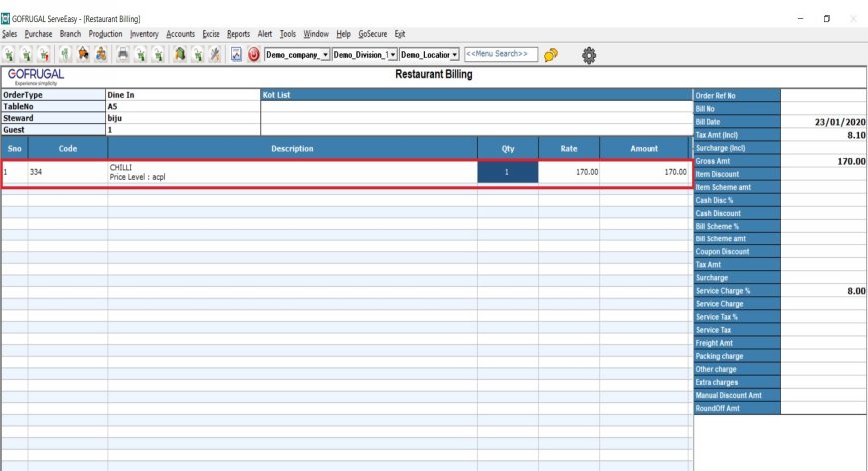Open the Branch menu
The width and height of the screenshot is (868, 471).
click(x=70, y=34)
